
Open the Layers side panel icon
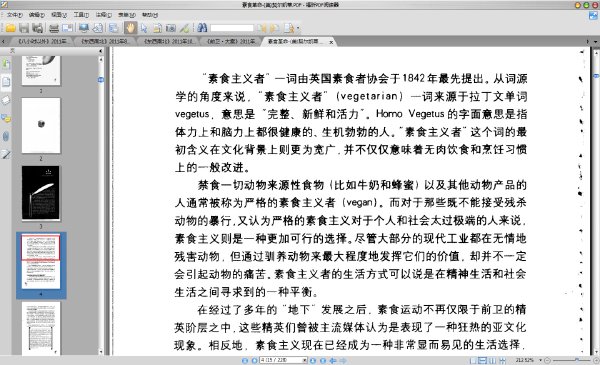[6, 100]
